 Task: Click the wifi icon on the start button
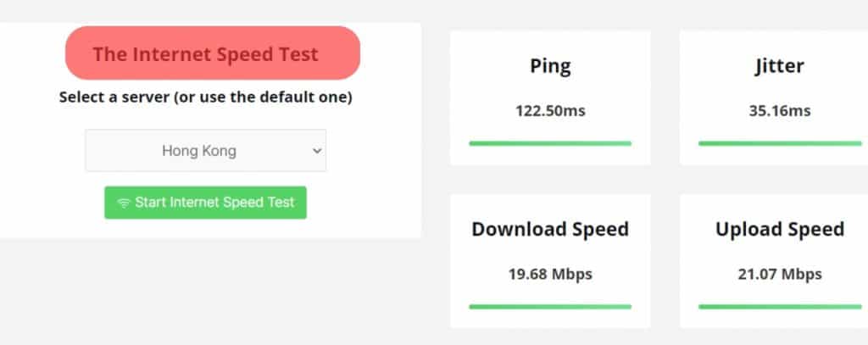[x=124, y=203]
